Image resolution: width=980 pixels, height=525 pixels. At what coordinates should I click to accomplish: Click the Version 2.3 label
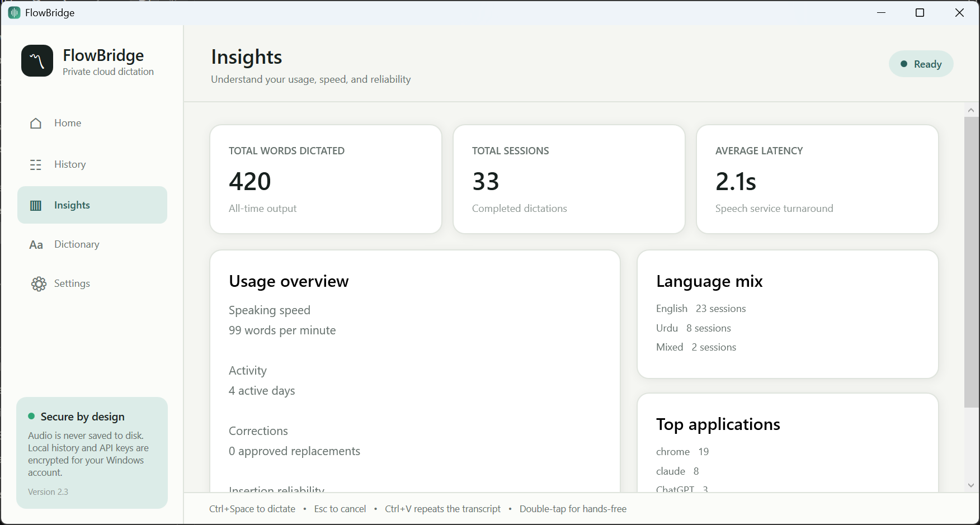coord(48,492)
